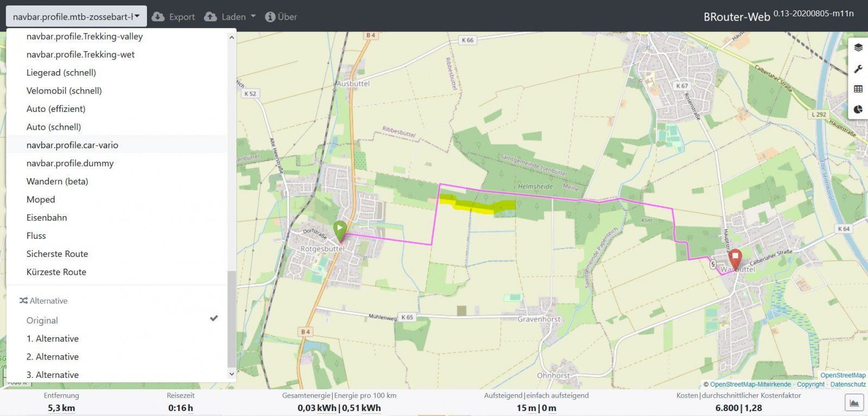Click the red destination marker
Image resolution: width=868 pixels, height=416 pixels.
(x=735, y=259)
